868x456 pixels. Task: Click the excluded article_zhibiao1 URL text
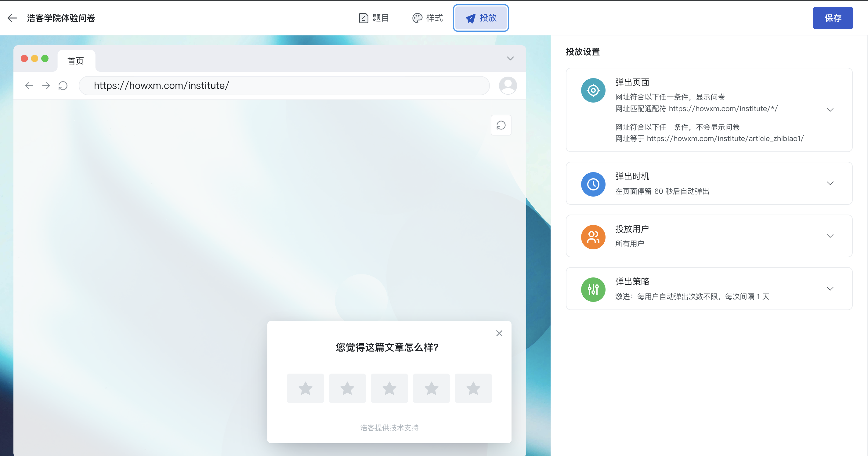725,139
